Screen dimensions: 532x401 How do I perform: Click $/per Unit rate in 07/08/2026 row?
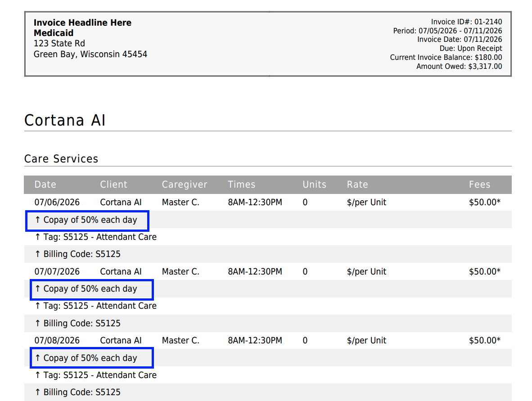tap(366, 340)
